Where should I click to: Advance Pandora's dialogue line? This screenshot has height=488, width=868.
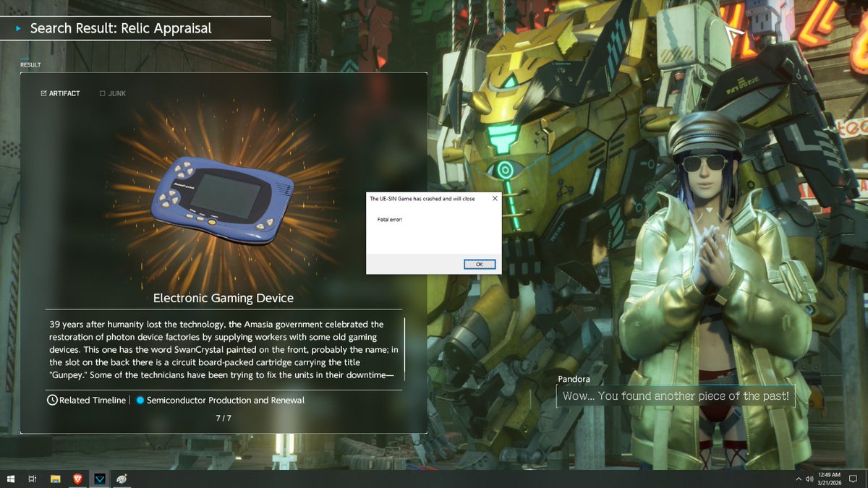[x=676, y=396]
